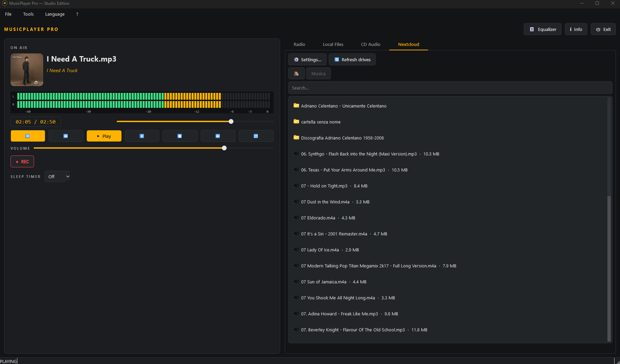Click speaker icon beside Beverley Knight track
Screen dimensions: 620x364
coord(297,330)
